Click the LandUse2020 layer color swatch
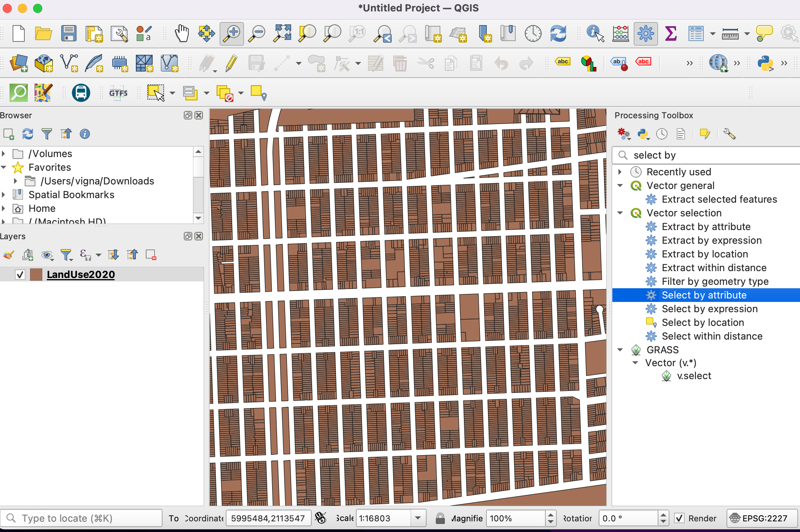Screen dimensions: 800x532 point(36,275)
